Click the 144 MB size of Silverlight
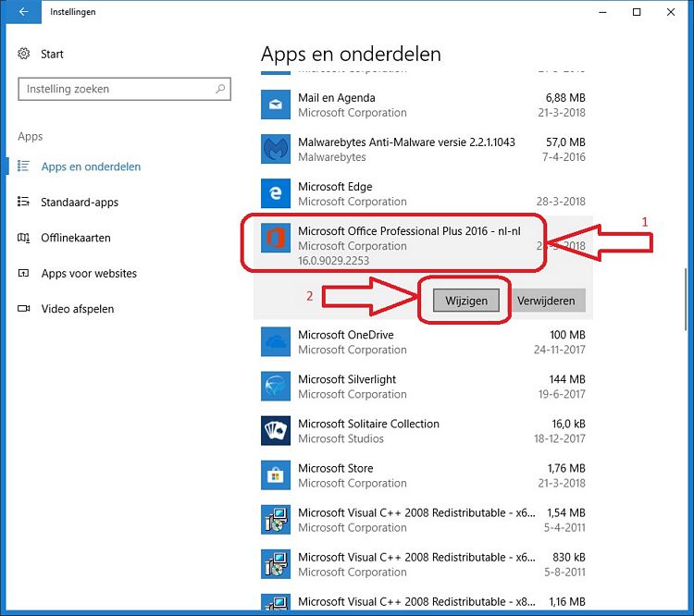This screenshot has height=616, width=694. pos(567,379)
